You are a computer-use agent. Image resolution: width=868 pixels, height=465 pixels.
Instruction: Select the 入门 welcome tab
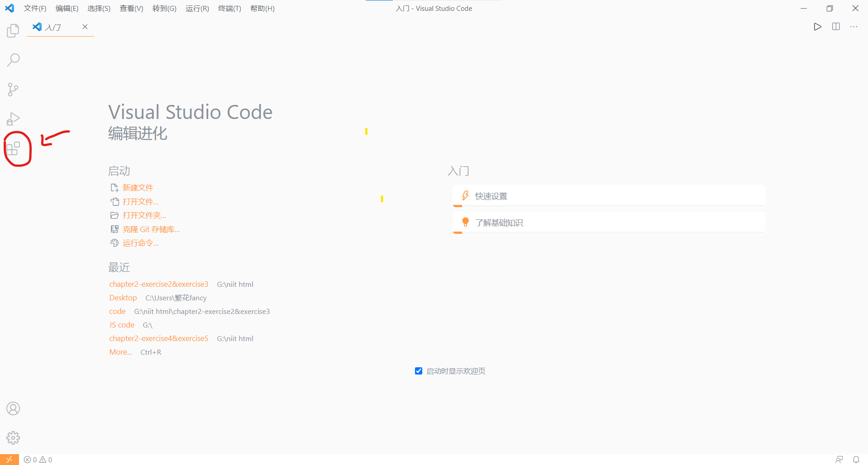click(60, 27)
